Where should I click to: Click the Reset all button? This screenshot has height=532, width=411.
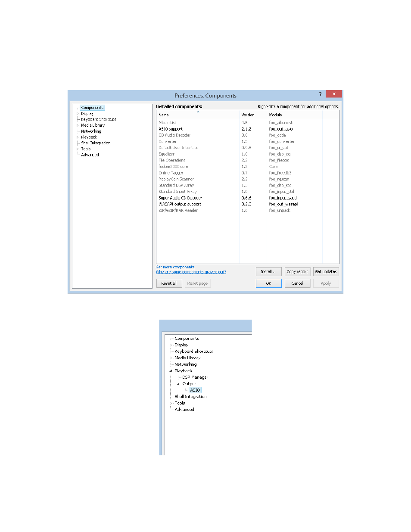point(169,283)
